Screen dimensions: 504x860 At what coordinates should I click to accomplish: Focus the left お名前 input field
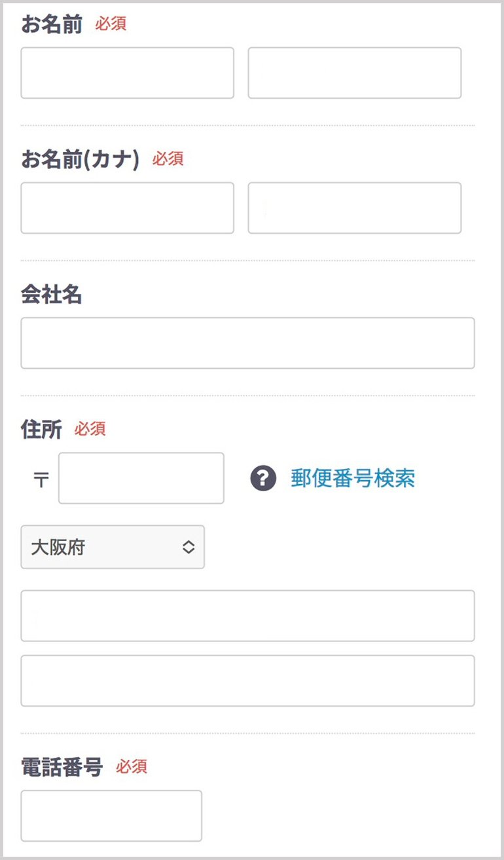coord(127,73)
